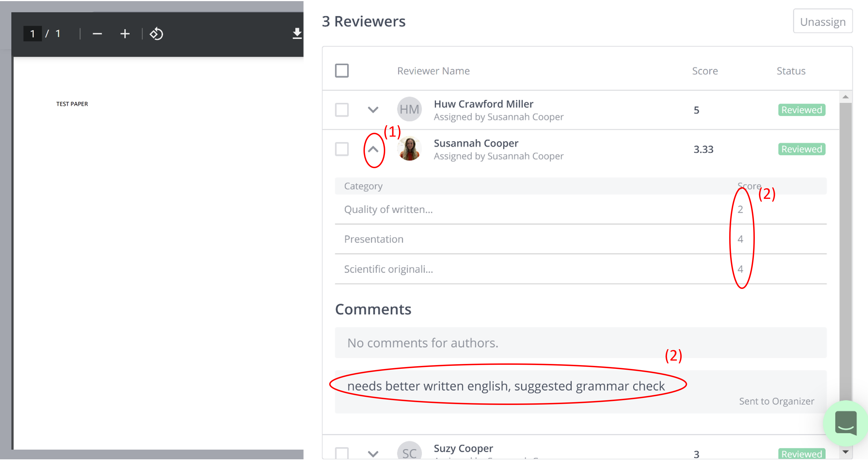Image resolution: width=868 pixels, height=461 pixels.
Task: Click the page number field in PDF toolbar
Action: pos(32,34)
